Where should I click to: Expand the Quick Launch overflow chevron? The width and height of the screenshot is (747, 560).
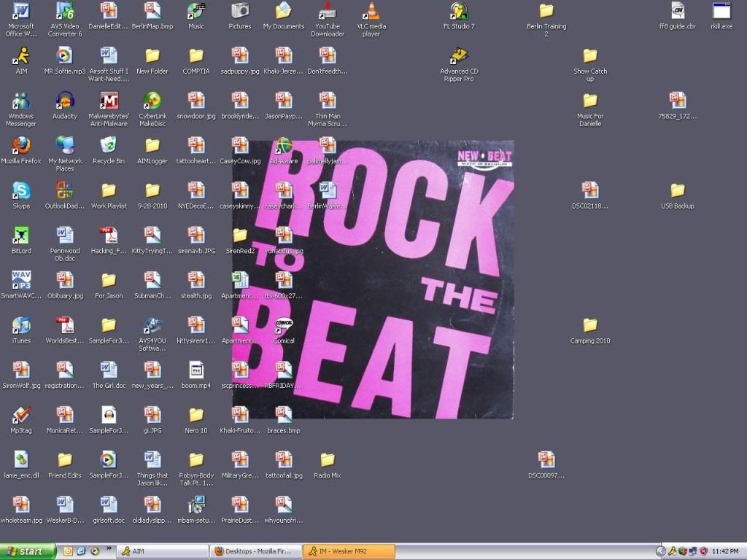click(x=109, y=548)
